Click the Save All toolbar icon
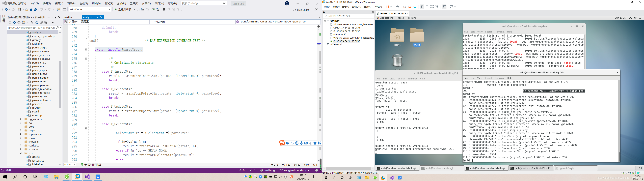Image resolution: width=644 pixels, height=181 pixels. pos(36,10)
